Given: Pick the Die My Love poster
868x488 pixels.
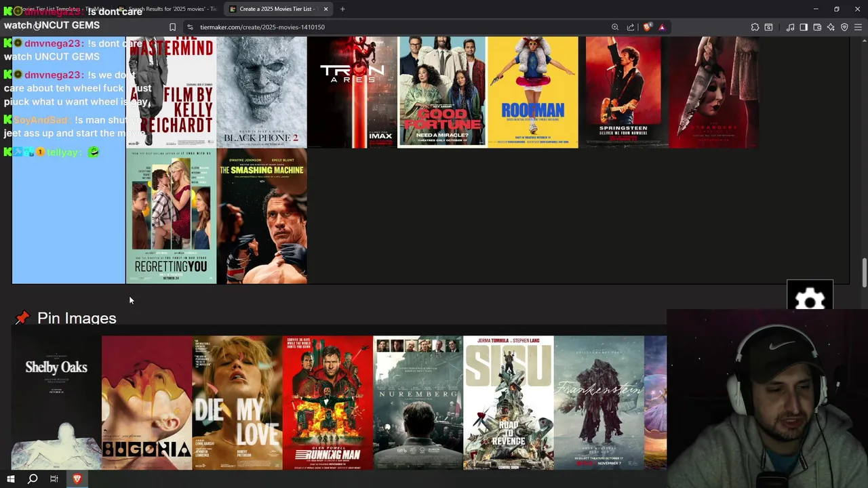Looking at the screenshot, I should pyautogui.click(x=237, y=403).
